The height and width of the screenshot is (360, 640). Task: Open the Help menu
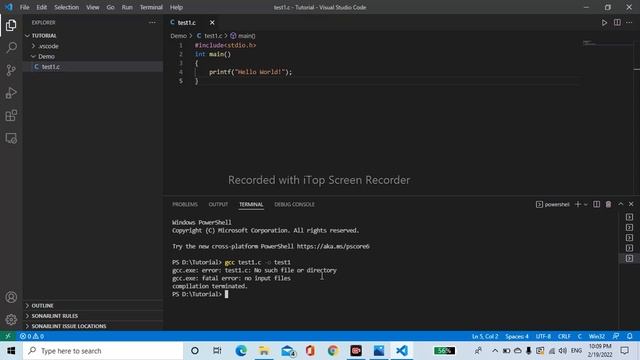point(176,7)
